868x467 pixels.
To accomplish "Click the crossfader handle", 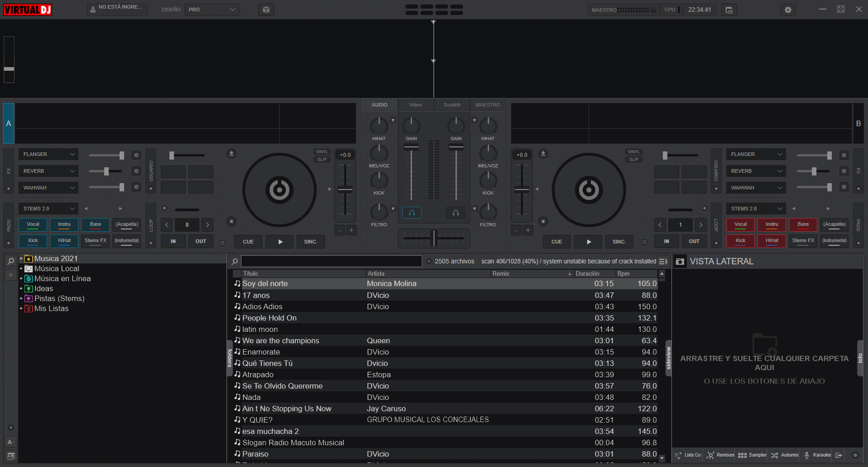I will pyautogui.click(x=434, y=238).
